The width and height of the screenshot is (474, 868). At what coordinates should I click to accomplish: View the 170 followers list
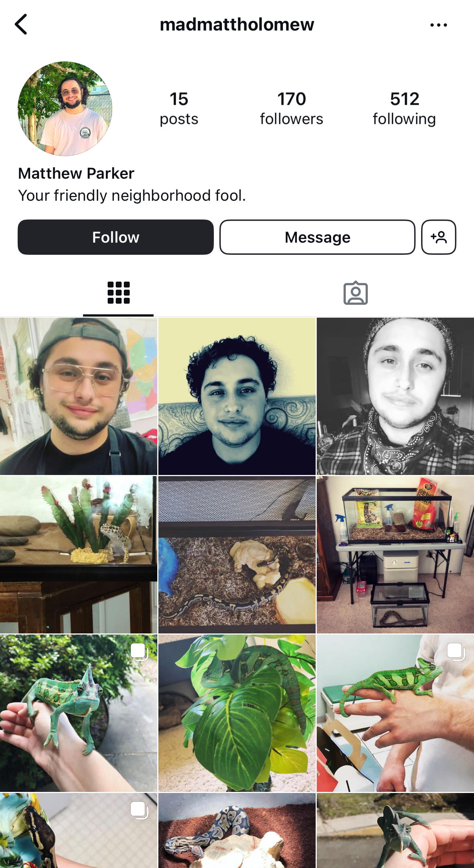coord(291,109)
